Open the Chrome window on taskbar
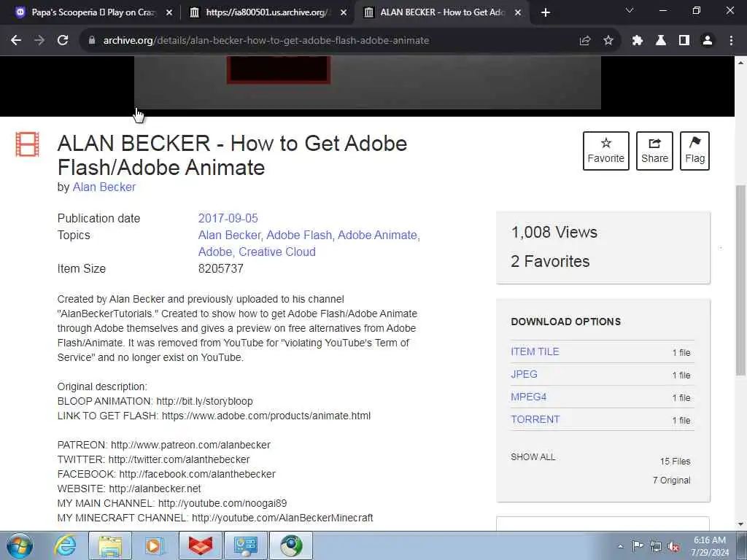 291,545
